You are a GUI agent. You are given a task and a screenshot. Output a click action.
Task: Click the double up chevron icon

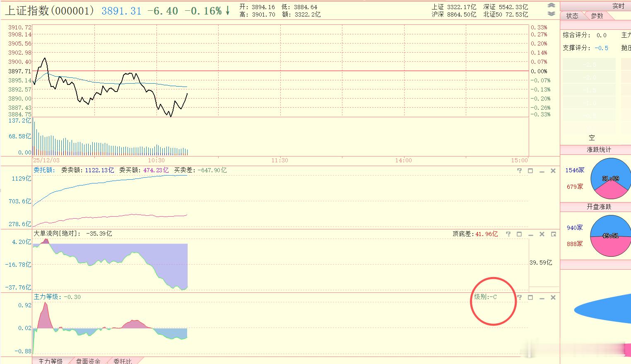(551, 5)
